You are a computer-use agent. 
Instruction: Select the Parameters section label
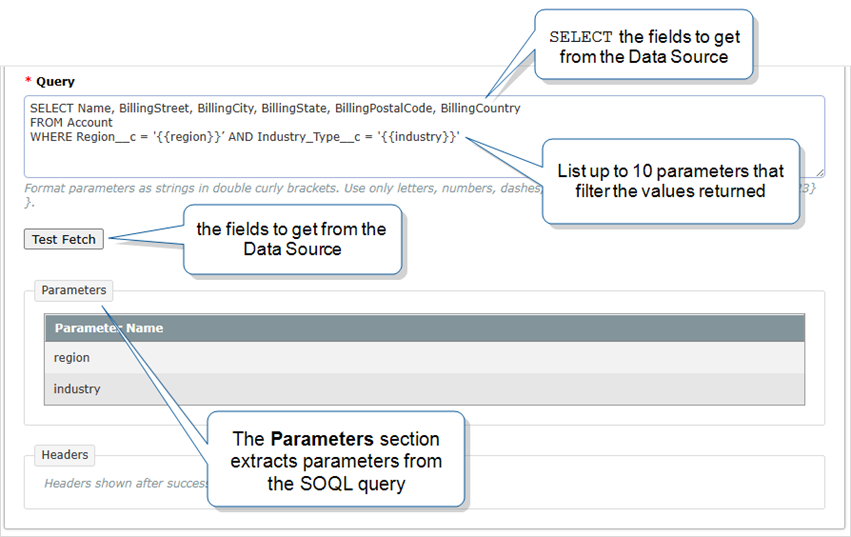click(74, 290)
